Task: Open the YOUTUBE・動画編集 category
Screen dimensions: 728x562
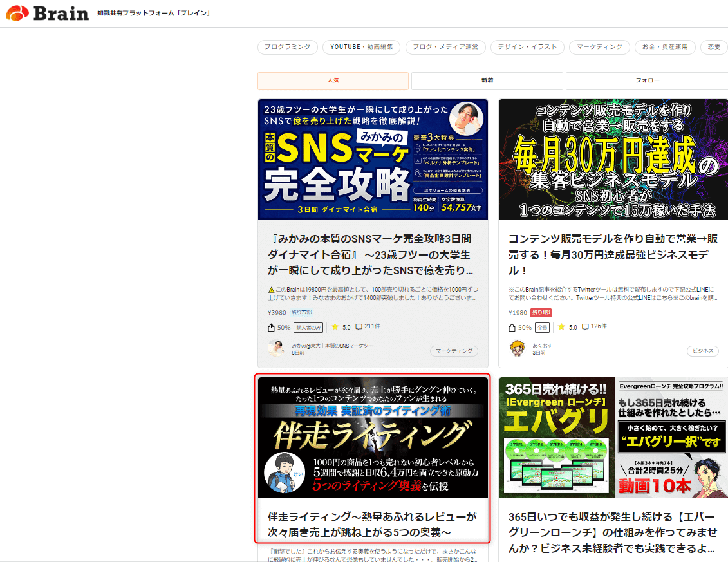Action: pyautogui.click(x=361, y=47)
